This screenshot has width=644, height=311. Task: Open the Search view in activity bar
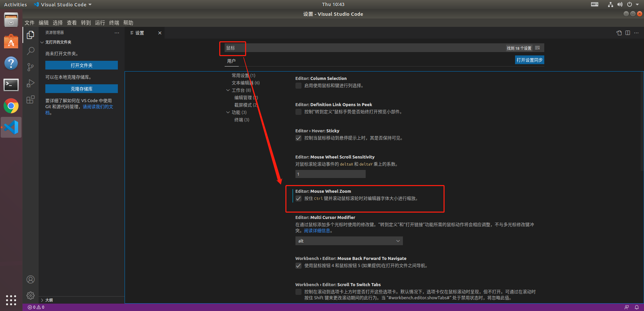[x=31, y=51]
